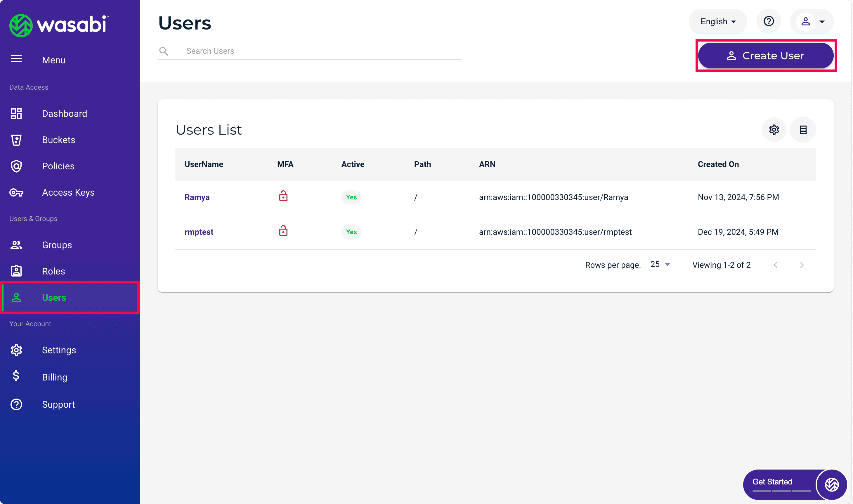Open the Rows per page dropdown
Viewport: 853px width, 504px height.
click(660, 264)
